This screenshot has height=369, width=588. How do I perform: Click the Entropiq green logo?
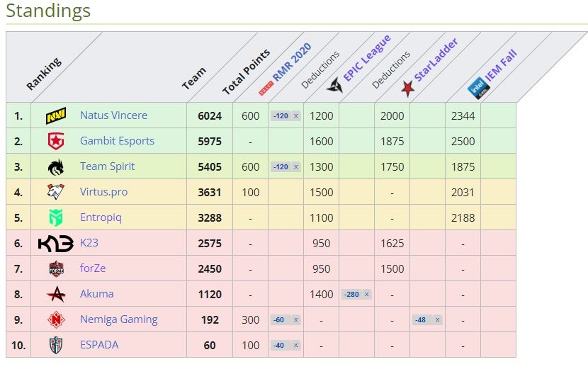click(56, 217)
